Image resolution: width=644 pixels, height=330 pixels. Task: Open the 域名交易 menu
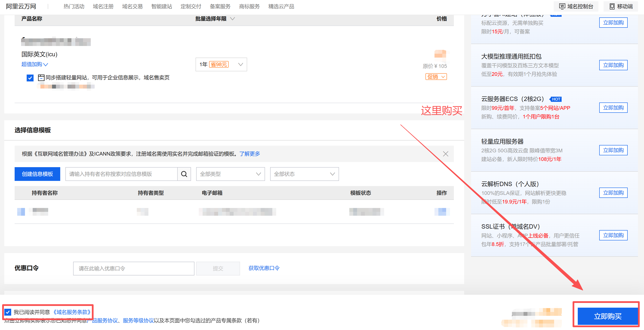tap(132, 6)
